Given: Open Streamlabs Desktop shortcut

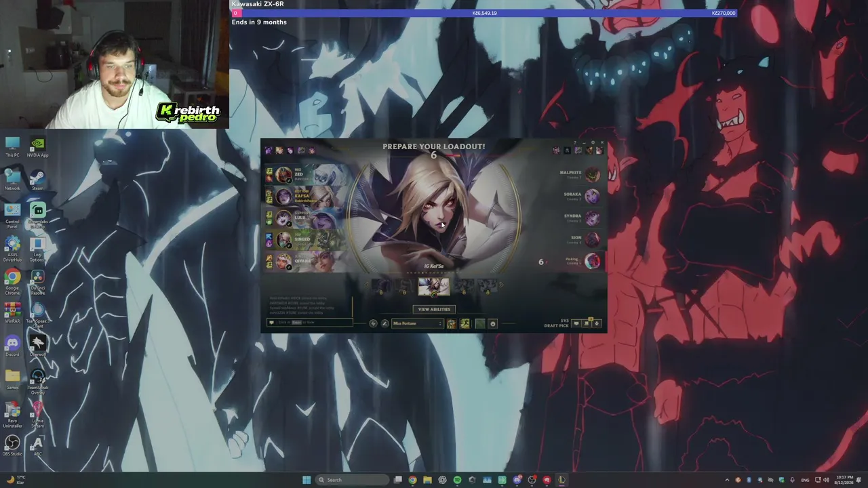Looking at the screenshot, I should coord(38,216).
